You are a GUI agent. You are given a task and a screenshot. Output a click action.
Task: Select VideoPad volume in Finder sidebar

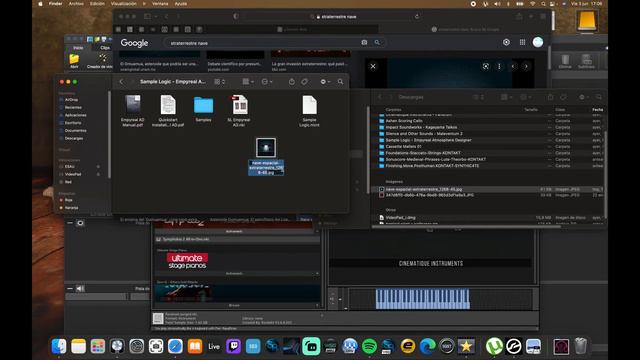point(73,174)
